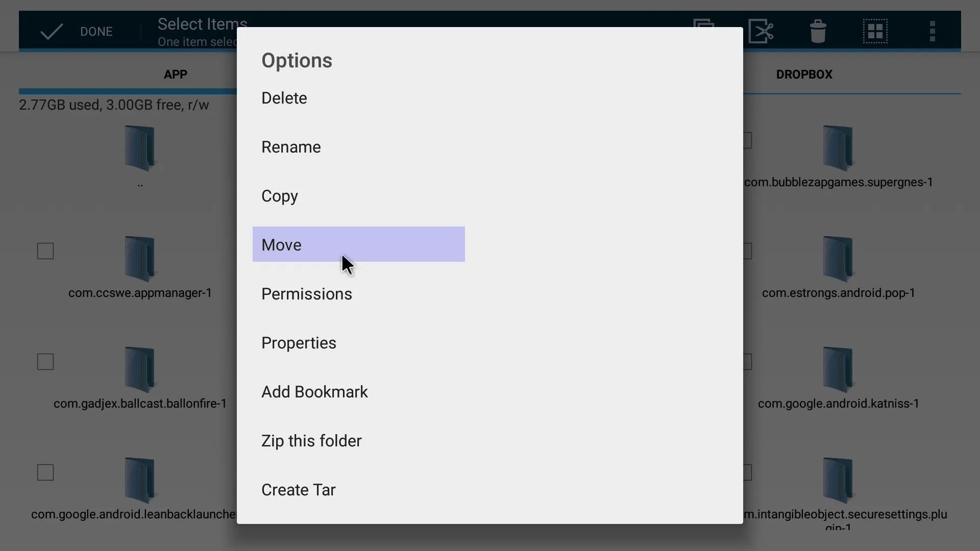Open the parent directory '..' folder
Viewport: 980px width, 551px height.
point(140,148)
